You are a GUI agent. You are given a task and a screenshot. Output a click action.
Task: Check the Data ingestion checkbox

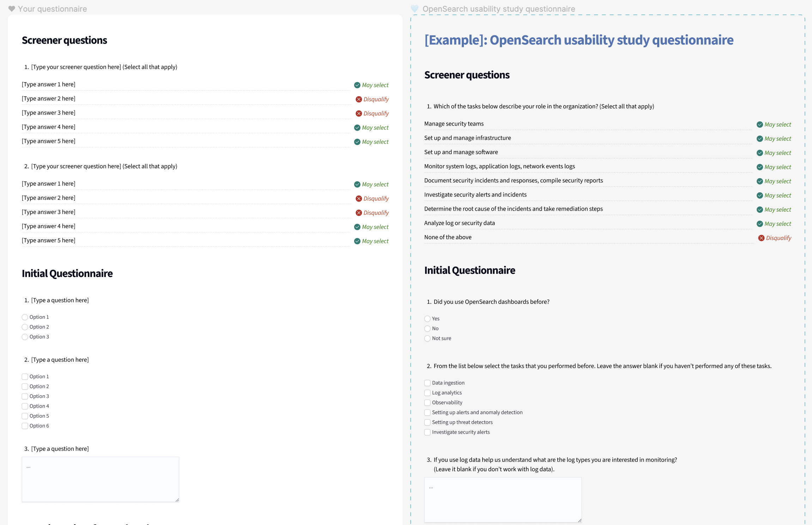(428, 383)
